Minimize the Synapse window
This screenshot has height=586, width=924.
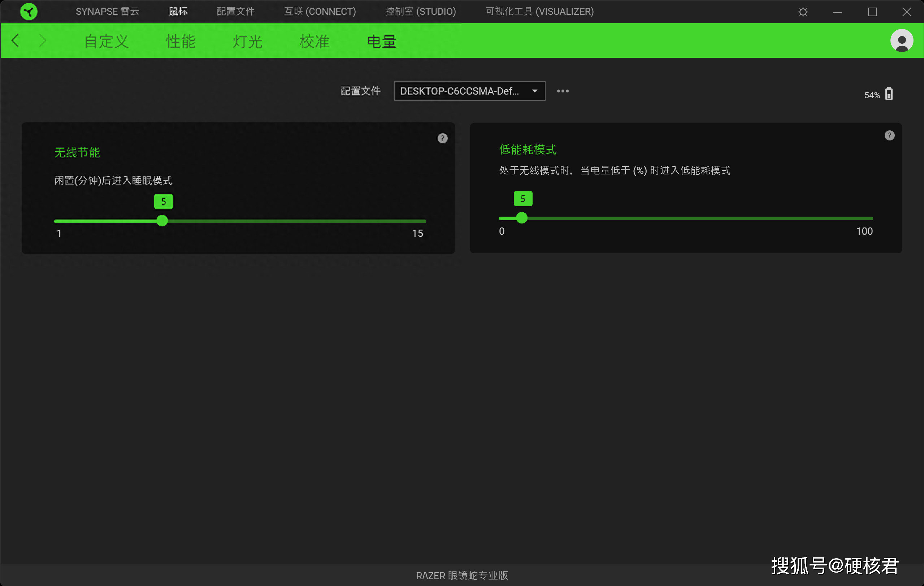838,12
